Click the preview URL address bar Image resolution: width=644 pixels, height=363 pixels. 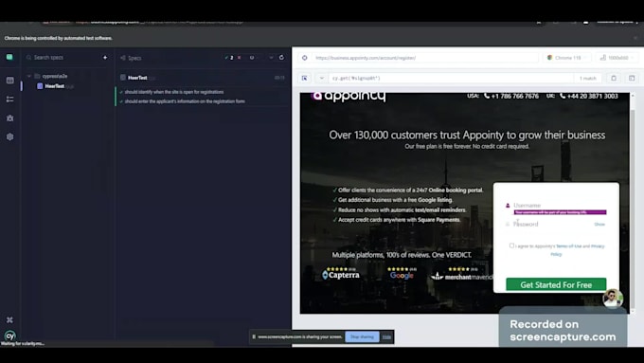(425, 58)
